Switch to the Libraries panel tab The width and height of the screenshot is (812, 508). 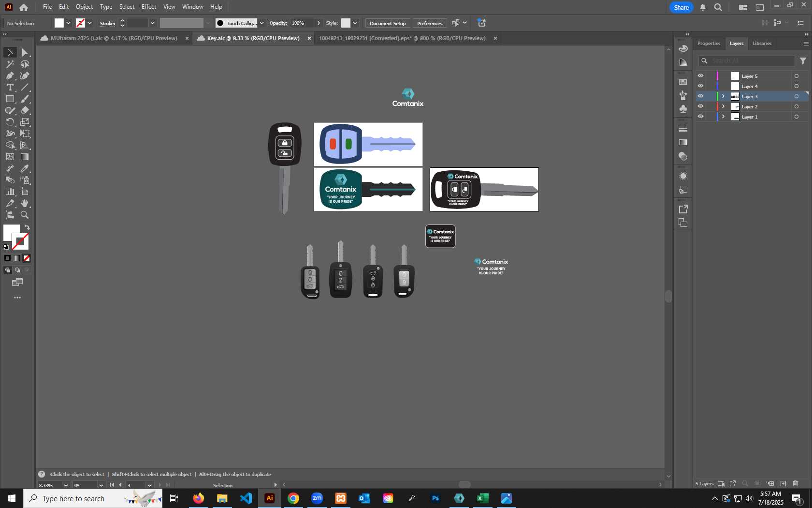tap(762, 44)
